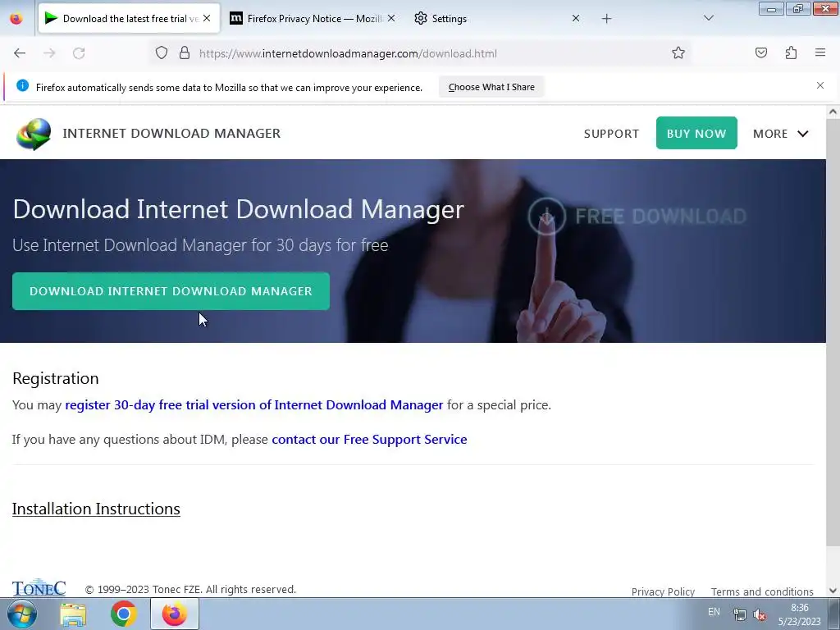Image resolution: width=840 pixels, height=630 pixels.
Task: Expand the MORE dropdown menu
Action: tap(781, 134)
